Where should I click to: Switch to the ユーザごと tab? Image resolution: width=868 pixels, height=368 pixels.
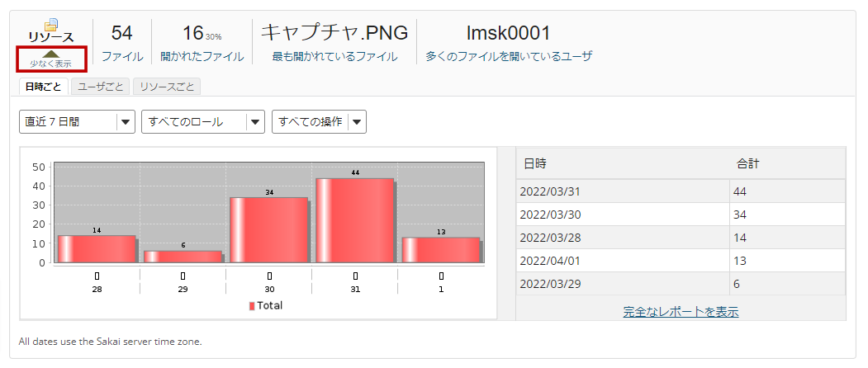coord(100,87)
